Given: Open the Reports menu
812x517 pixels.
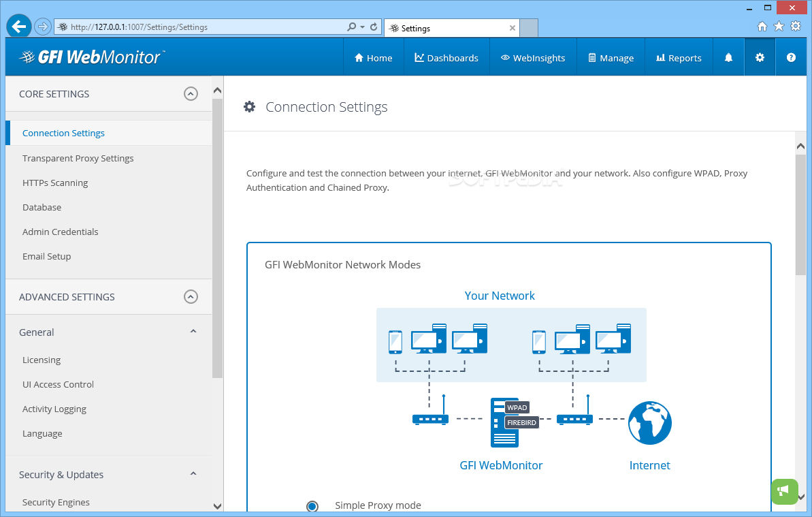Looking at the screenshot, I should coord(679,57).
